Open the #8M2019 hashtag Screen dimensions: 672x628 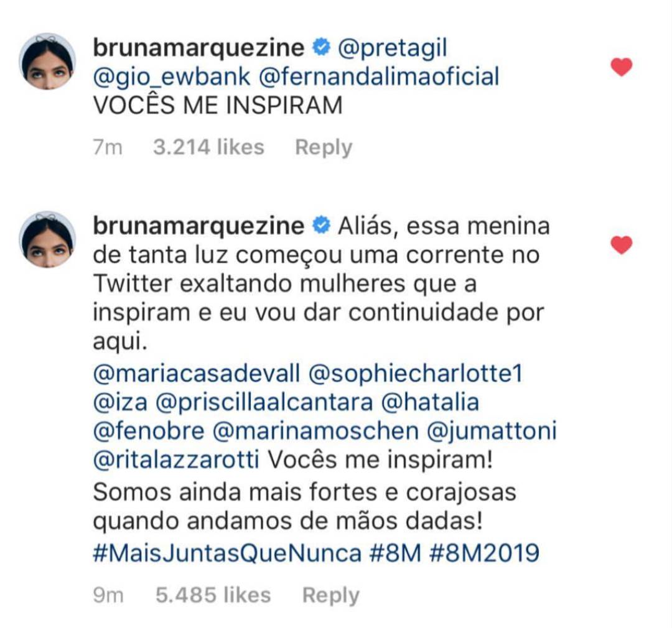(484, 553)
